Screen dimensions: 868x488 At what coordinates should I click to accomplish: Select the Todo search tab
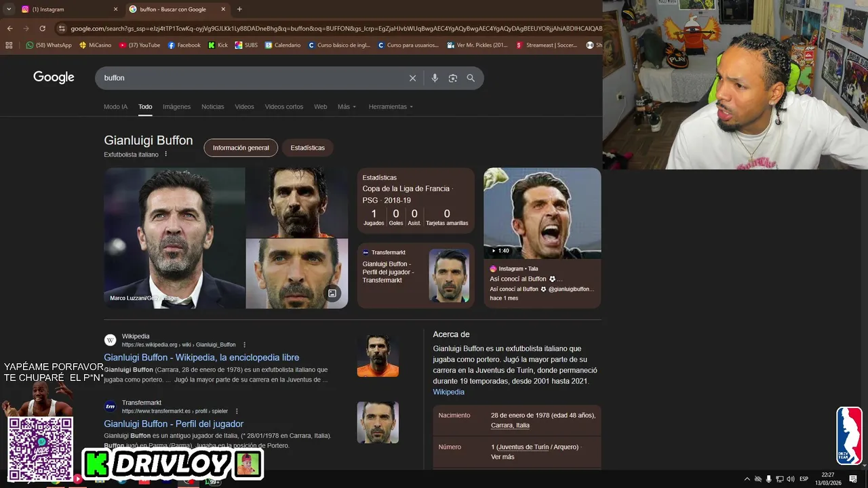click(145, 106)
